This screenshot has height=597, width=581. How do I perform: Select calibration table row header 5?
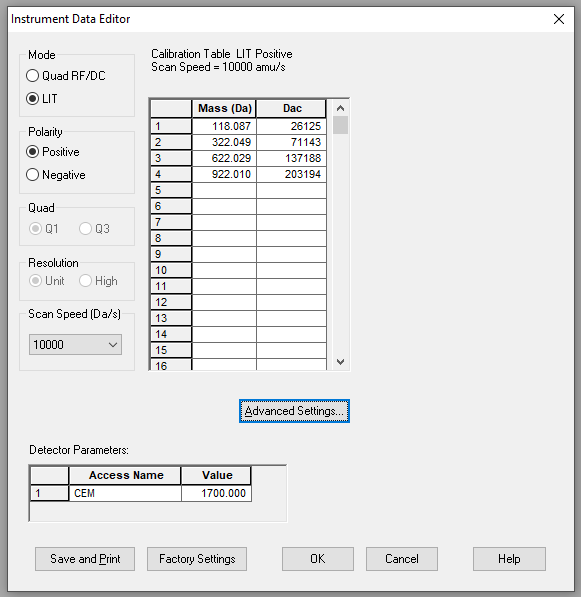click(x=171, y=190)
